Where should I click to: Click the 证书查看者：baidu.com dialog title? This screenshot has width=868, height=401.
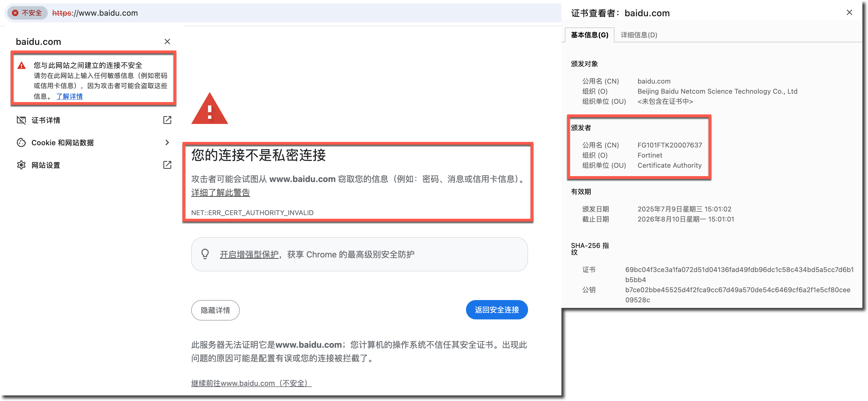coord(620,13)
